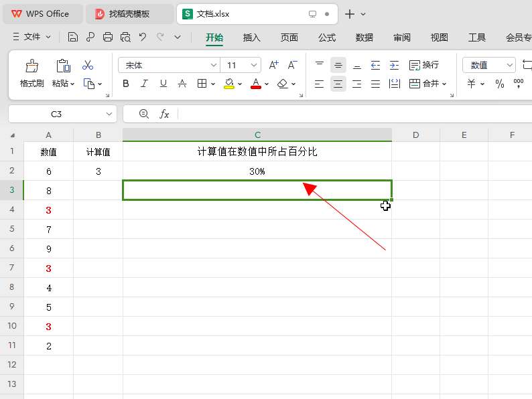
Task: Click in the formula bar input
Action: pyautogui.click(x=354, y=114)
